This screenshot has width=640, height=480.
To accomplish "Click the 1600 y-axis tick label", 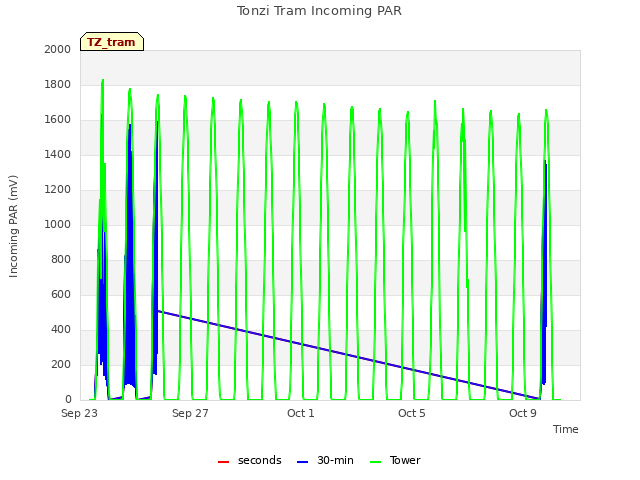I will [x=58, y=120].
